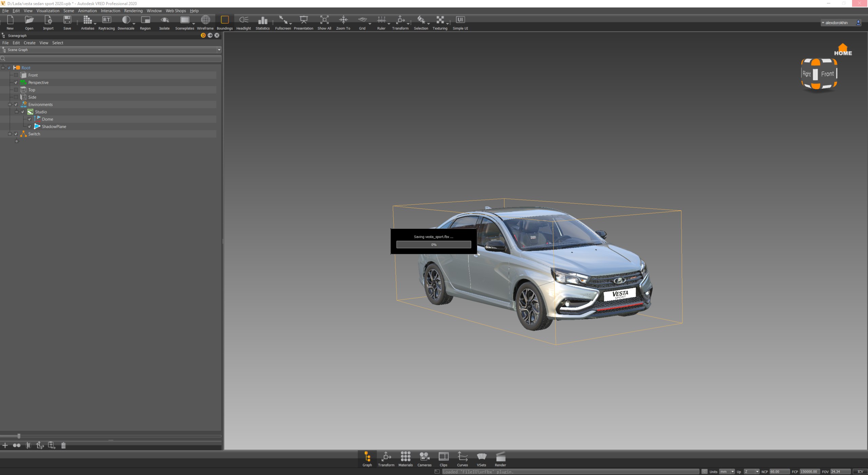Toggle the Switch node checkbox

16,134
